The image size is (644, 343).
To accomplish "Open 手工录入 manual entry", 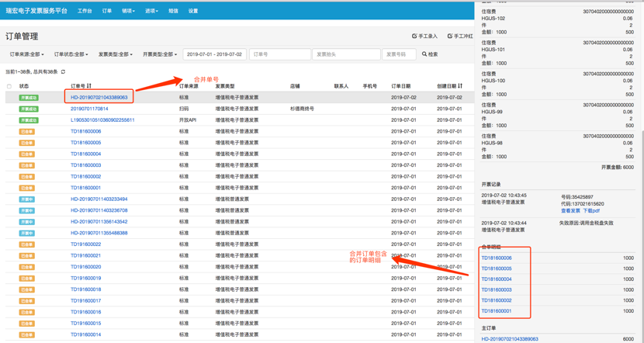I will [424, 36].
